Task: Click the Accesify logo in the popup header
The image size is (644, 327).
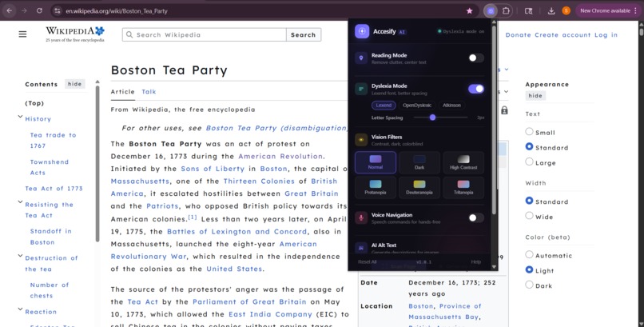Action: (362, 31)
